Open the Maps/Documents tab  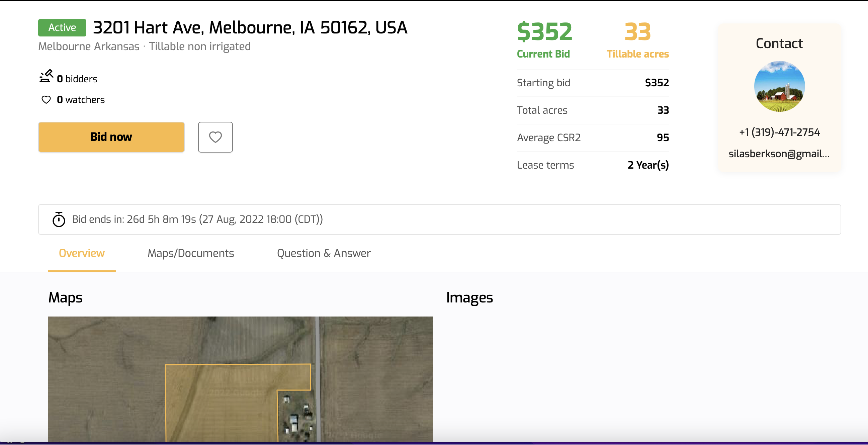[190, 253]
